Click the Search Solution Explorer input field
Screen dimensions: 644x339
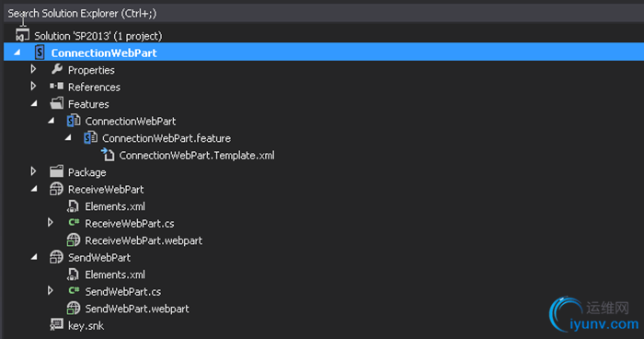coord(324,14)
